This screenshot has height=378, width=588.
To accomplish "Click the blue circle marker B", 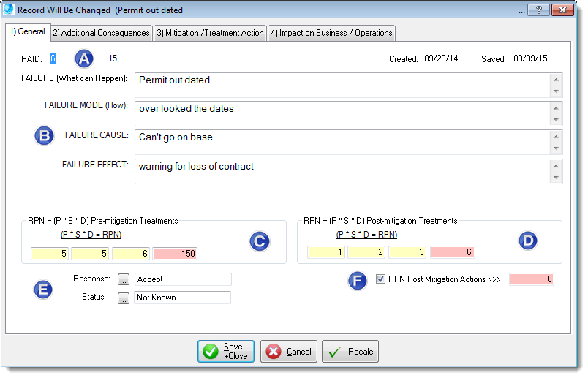I will [x=45, y=136].
